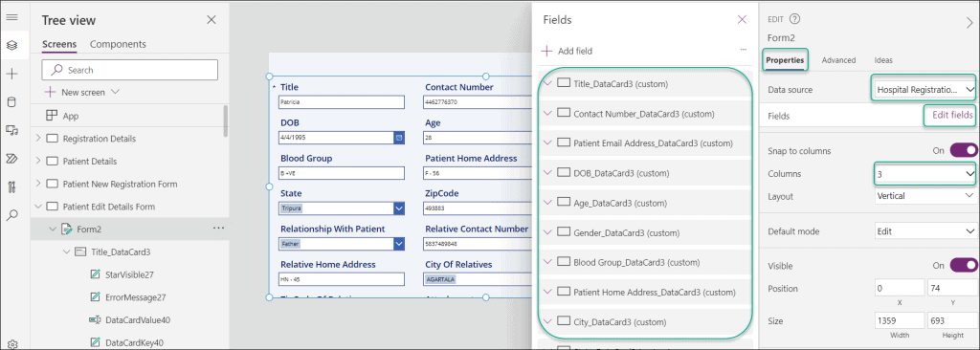
Task: Expand Registration Details screen in tree
Action: pos(38,139)
